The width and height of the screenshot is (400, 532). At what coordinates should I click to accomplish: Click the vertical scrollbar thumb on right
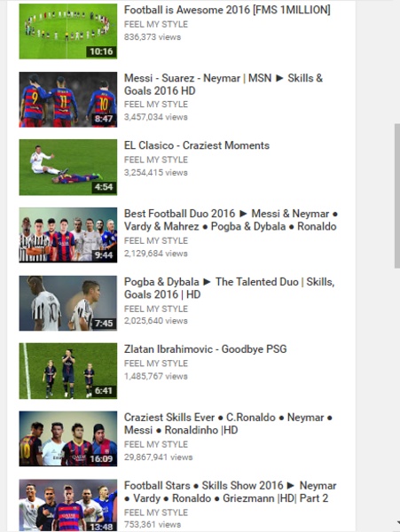[x=397, y=196]
